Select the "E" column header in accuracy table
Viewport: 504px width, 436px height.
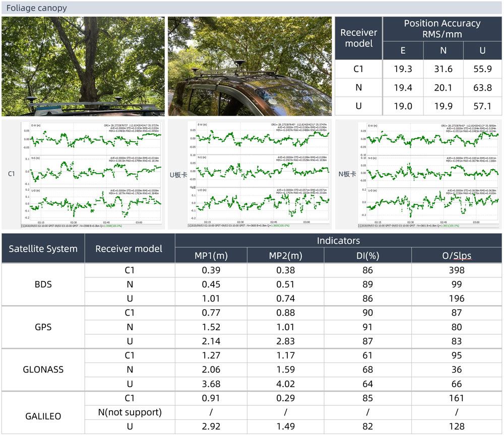coord(403,51)
